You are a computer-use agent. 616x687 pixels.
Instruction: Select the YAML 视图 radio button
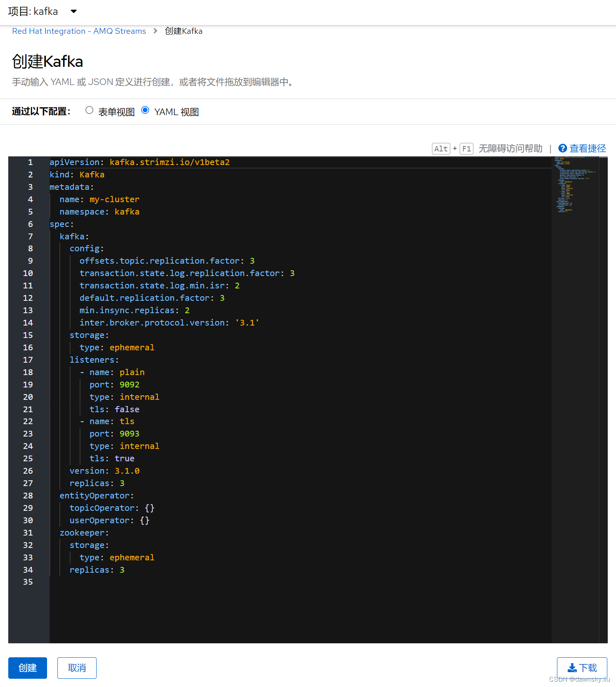pos(145,110)
